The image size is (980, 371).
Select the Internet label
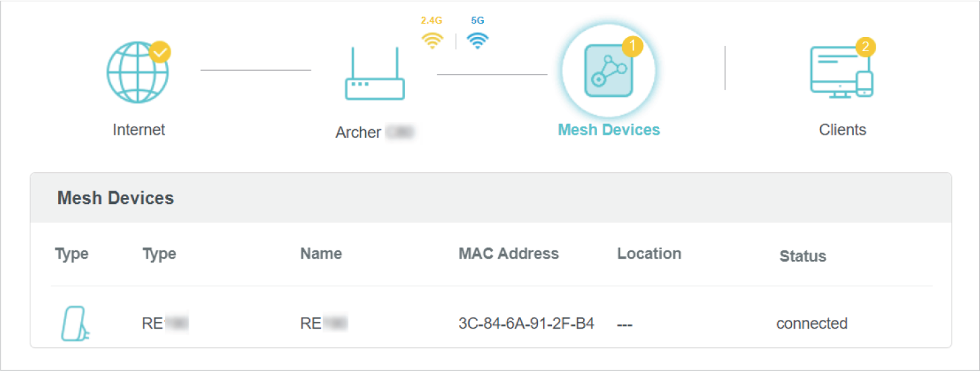(x=139, y=129)
